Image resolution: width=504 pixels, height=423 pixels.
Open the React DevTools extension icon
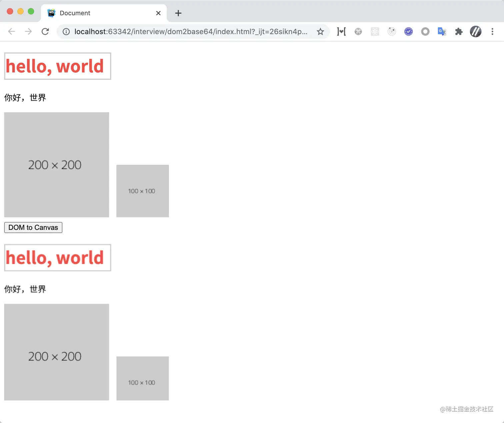coord(375,31)
